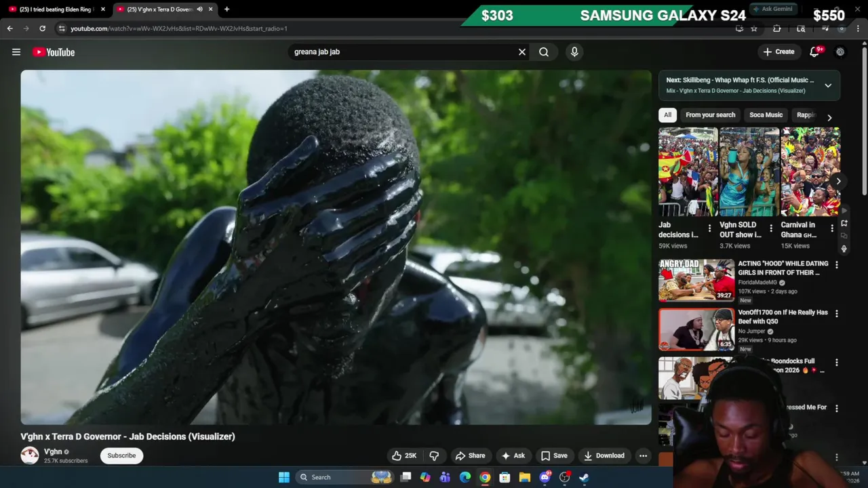Advance the shorts shelf with next arrow
Screen dimensions: 868x488
pos(838,181)
